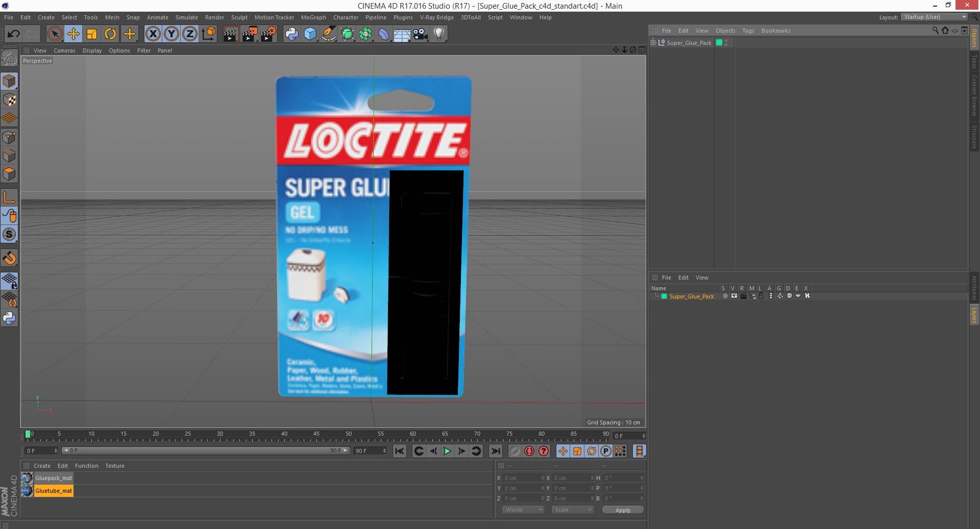Switch to Polygons mode
980x529 pixels.
pyautogui.click(x=9, y=174)
